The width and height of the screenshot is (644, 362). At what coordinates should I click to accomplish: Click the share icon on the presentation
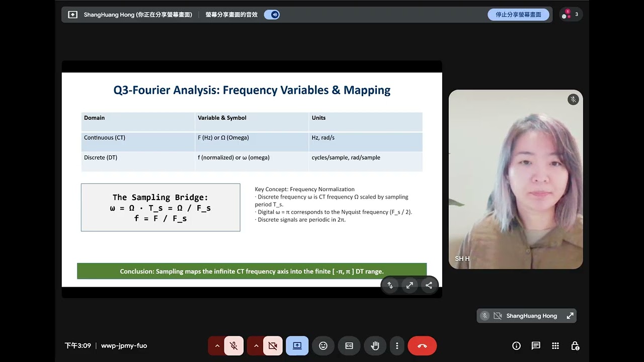429,285
